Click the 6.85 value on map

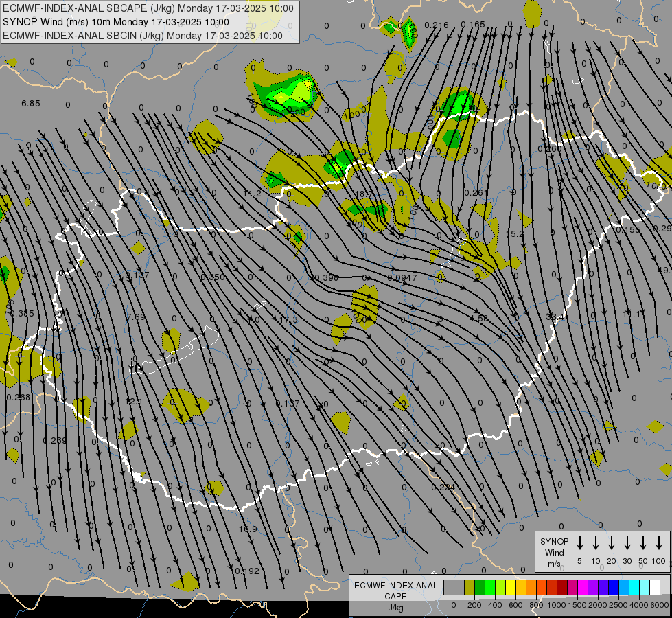coord(31,104)
